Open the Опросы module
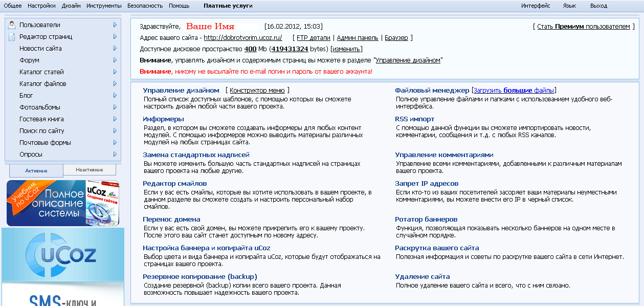This screenshot has width=644, height=306. click(31, 154)
